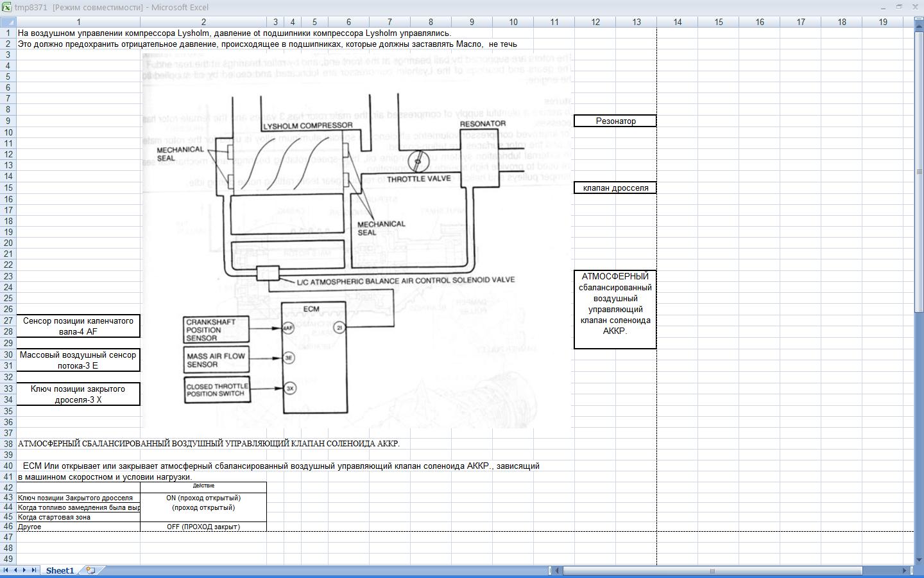The height and width of the screenshot is (578, 924).
Task: Click the Select All corner of the grid
Action: pos(8,22)
